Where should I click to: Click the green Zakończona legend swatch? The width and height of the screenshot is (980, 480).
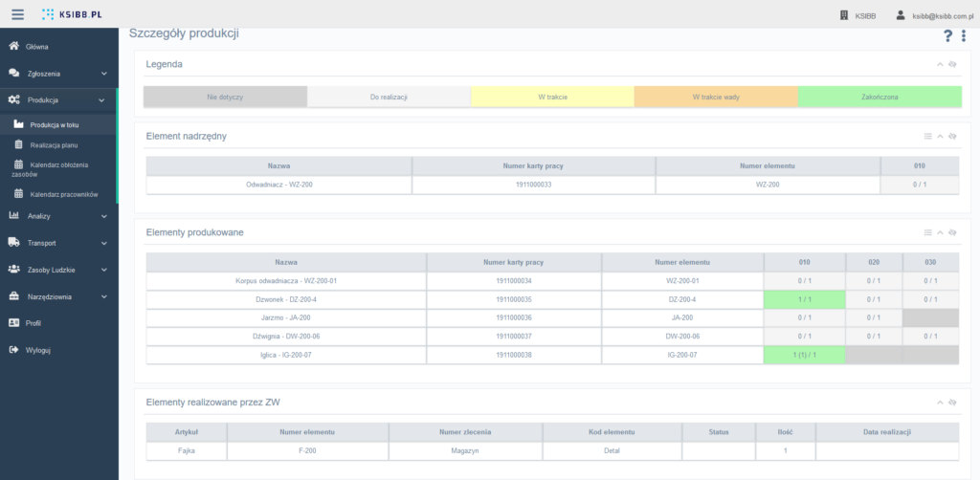coord(878,97)
